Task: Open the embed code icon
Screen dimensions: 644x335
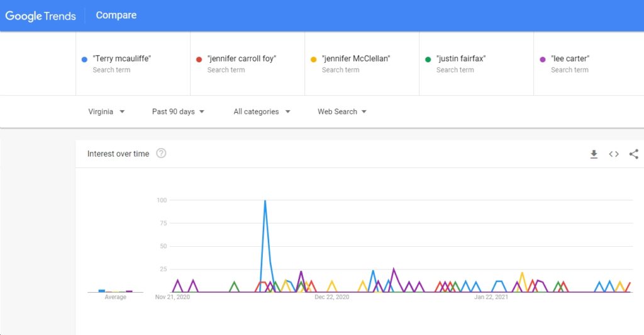Action: 614,154
